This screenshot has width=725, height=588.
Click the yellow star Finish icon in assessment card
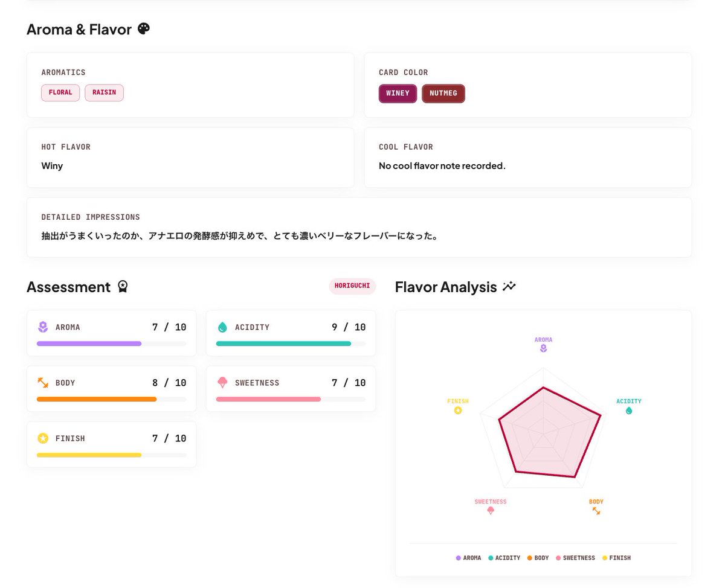43,438
